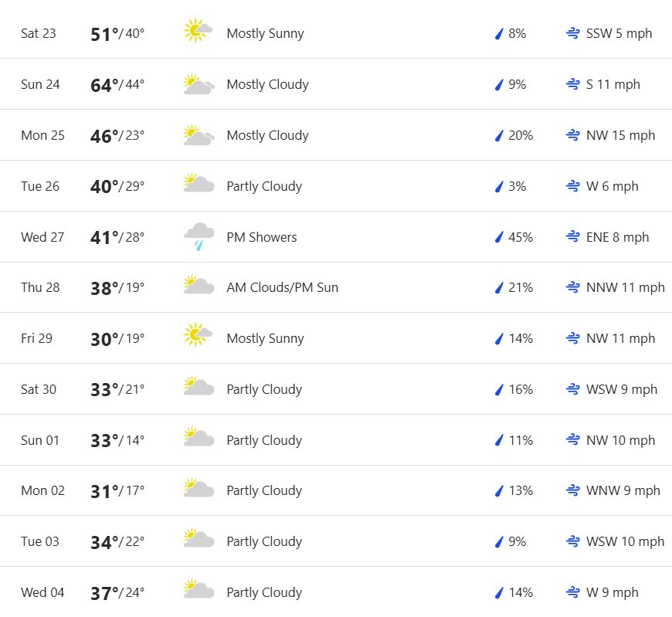Click the Mostly Sunny icon for Sat 23
This screenshot has width=672, height=617.
point(198,30)
